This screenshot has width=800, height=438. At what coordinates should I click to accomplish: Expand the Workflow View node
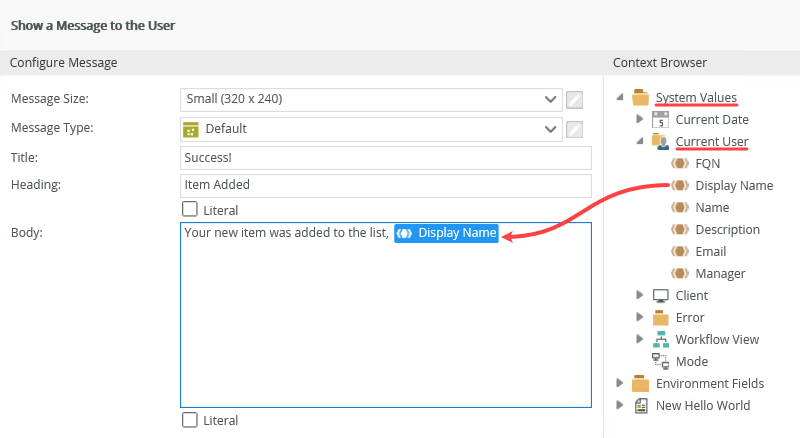pyautogui.click(x=640, y=338)
